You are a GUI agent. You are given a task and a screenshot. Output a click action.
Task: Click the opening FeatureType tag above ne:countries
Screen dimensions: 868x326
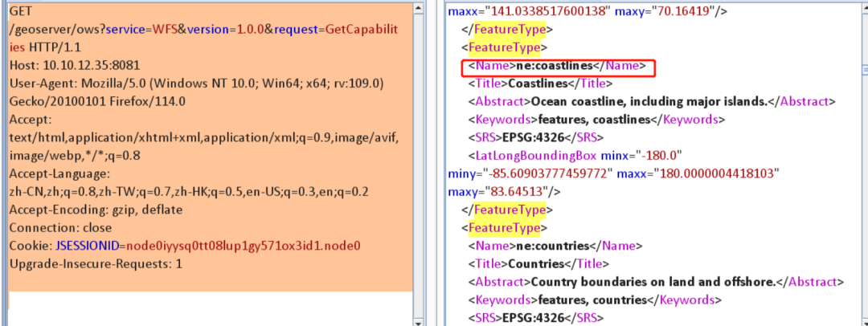pyautogui.click(x=504, y=227)
